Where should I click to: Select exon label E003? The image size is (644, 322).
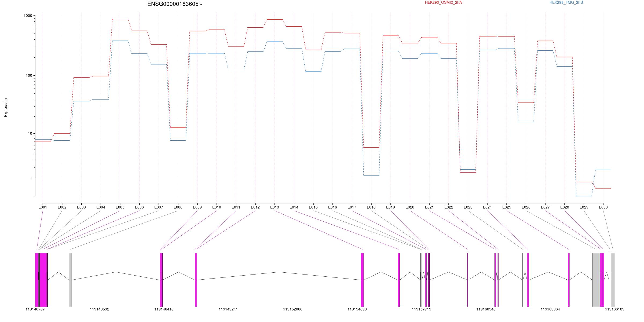pyautogui.click(x=81, y=207)
